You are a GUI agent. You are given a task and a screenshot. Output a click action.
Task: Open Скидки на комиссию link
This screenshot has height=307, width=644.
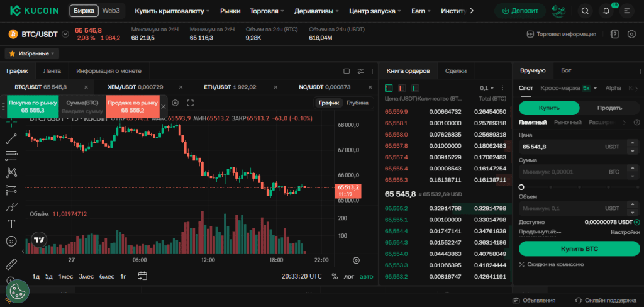tap(552, 264)
